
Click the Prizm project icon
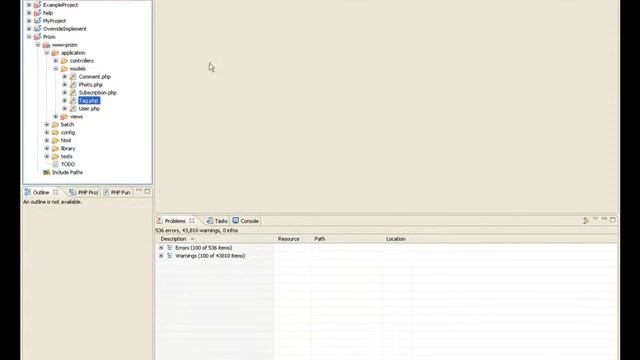coord(38,37)
